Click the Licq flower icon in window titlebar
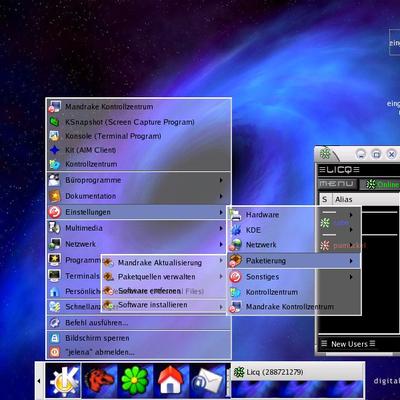400x400 pixels. [325, 154]
